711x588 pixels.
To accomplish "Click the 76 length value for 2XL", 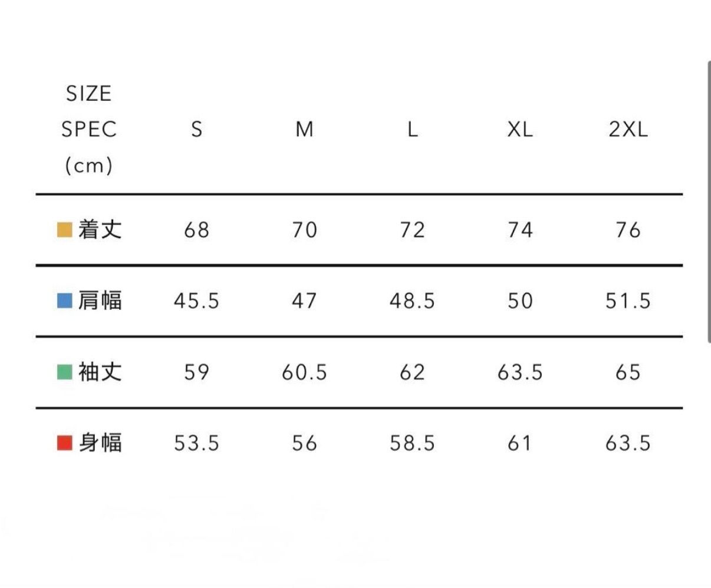I will (628, 230).
